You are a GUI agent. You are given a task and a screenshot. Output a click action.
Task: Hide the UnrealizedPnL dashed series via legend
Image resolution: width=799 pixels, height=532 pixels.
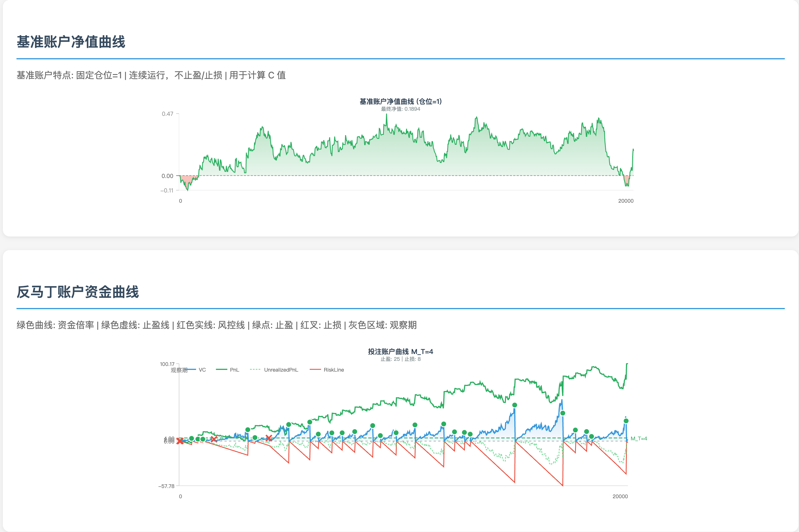point(281,370)
